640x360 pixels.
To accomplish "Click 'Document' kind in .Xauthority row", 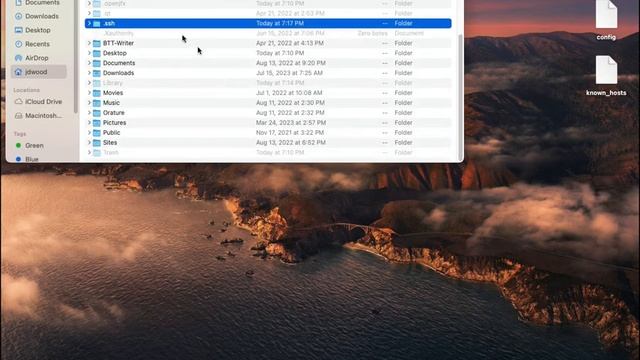I will click(409, 33).
